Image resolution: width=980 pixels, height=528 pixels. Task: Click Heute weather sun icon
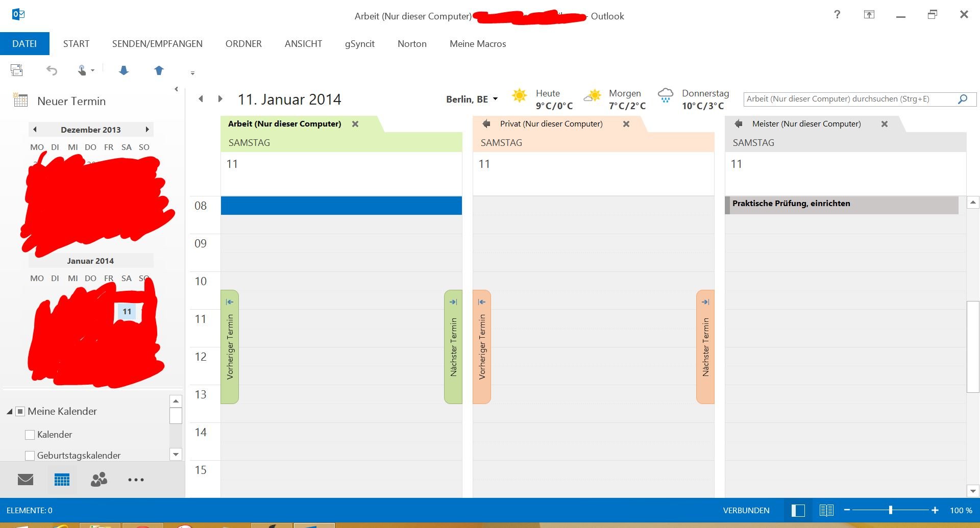(x=519, y=95)
